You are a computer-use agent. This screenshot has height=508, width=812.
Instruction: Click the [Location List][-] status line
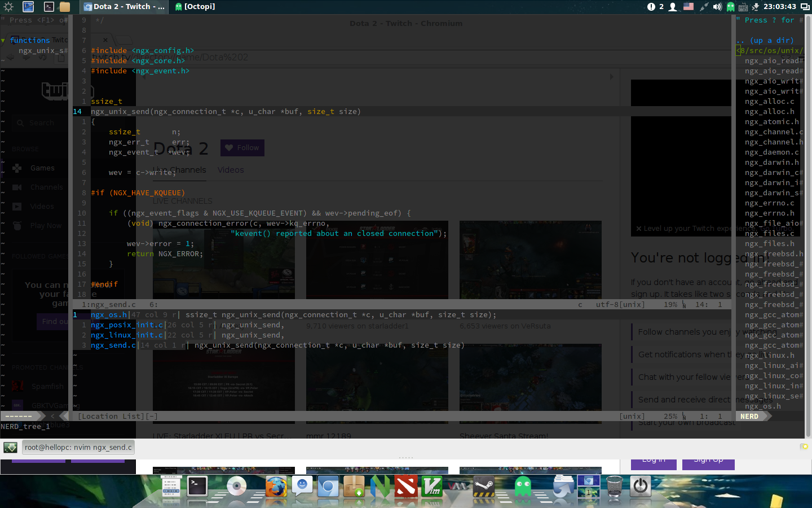click(401, 417)
